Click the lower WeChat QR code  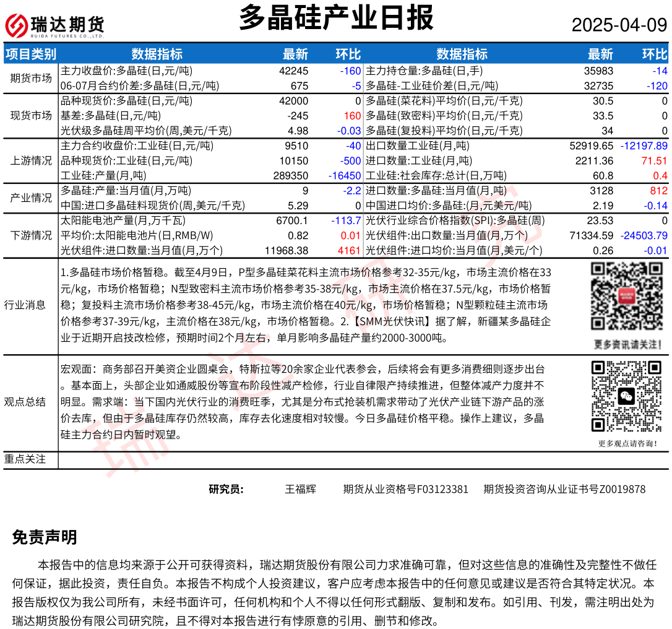(627, 396)
